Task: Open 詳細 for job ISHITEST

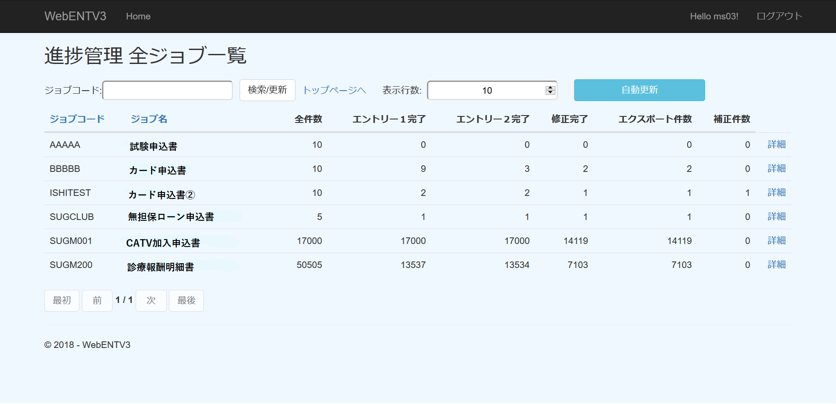Action: (x=776, y=193)
